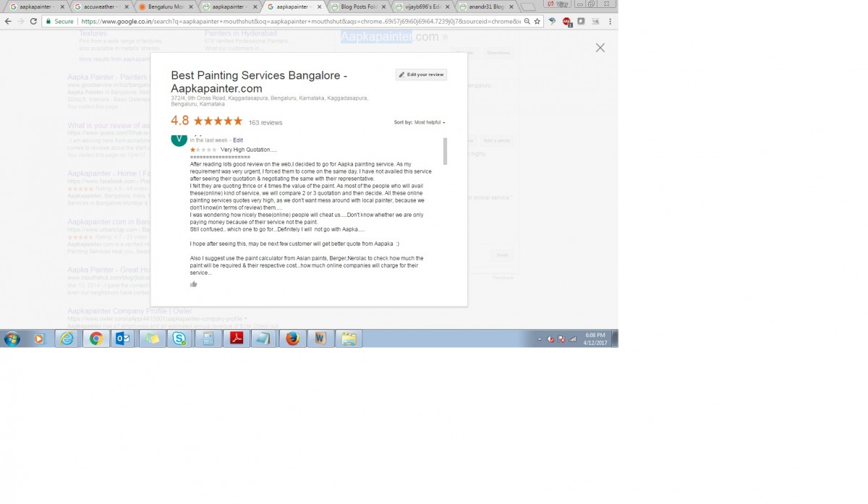Screen dimensions: 868x504
Task: Switch to the Blog Posts tab
Action: (x=357, y=7)
